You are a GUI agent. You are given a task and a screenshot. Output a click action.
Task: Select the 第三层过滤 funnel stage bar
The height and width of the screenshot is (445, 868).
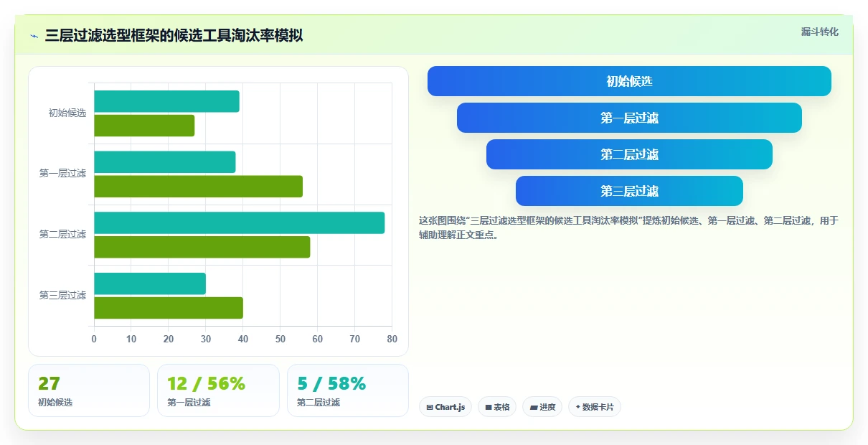click(x=629, y=191)
